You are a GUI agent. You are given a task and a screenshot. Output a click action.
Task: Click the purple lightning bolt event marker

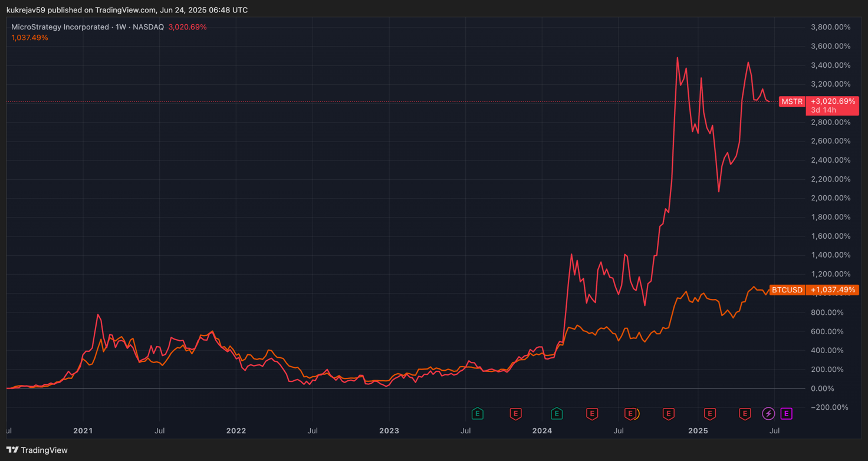pyautogui.click(x=768, y=414)
